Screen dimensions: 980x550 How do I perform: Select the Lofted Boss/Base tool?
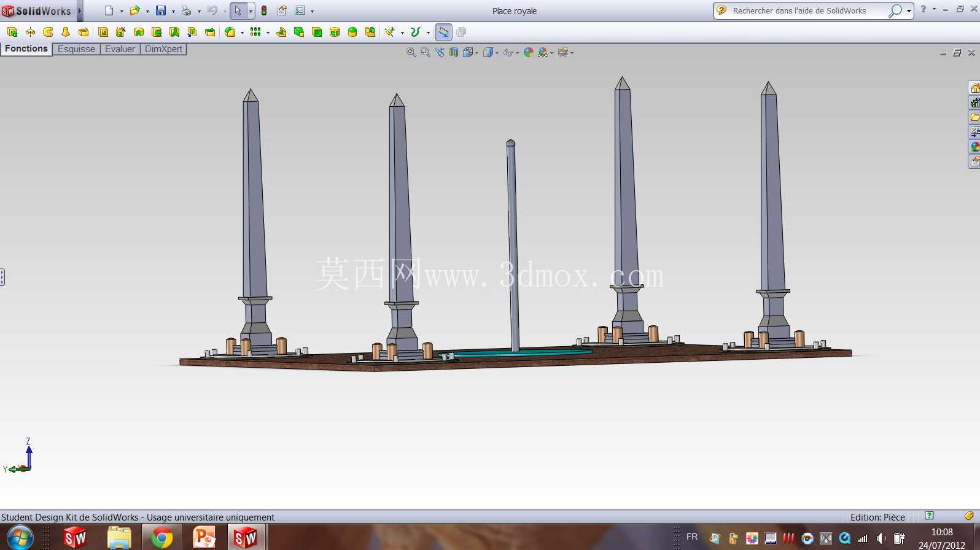66,32
